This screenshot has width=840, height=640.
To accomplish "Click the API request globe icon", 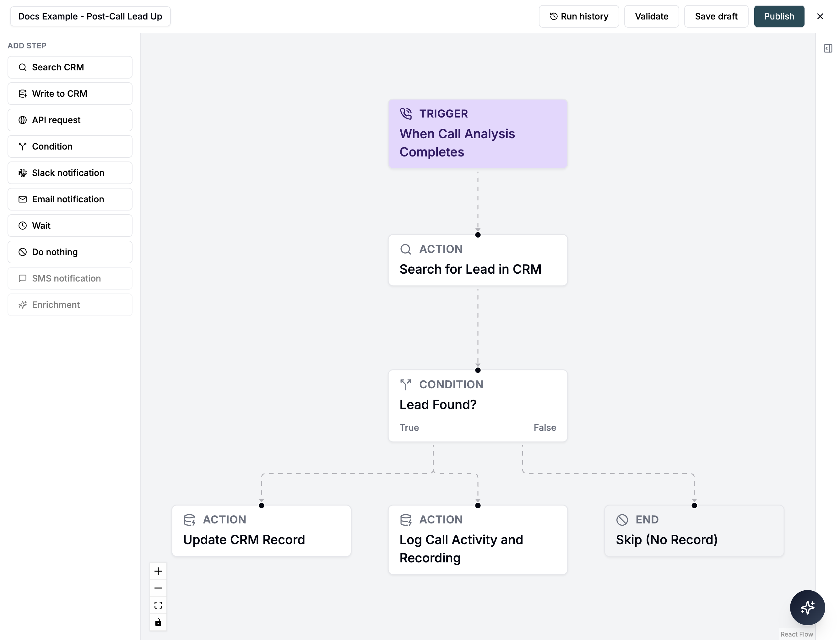I will 23,120.
